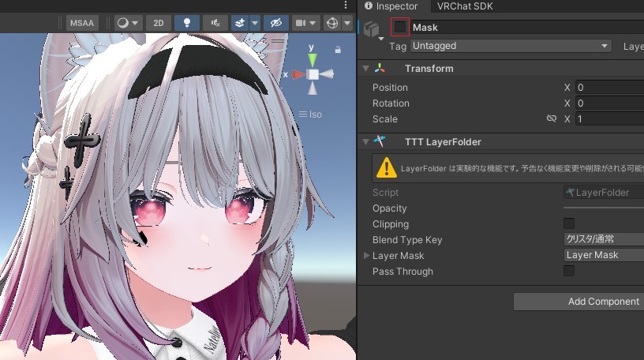644x360 pixels.
Task: Click the TTT LayerFolder header title
Action: 443,142
